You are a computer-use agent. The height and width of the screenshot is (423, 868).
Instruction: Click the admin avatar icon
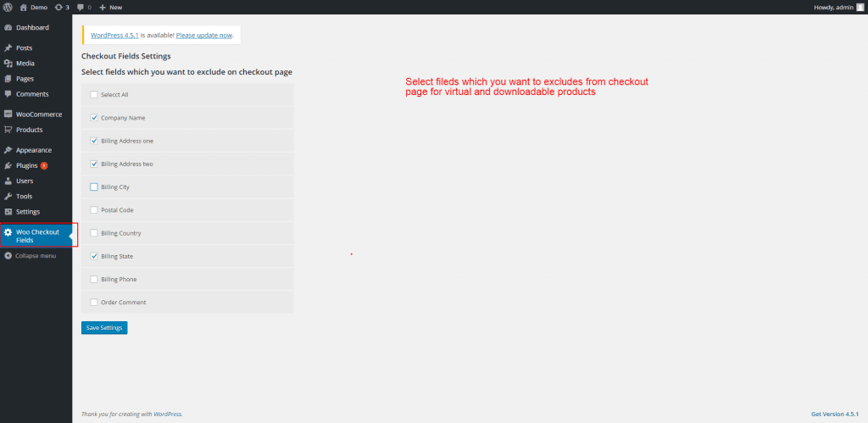click(x=860, y=7)
